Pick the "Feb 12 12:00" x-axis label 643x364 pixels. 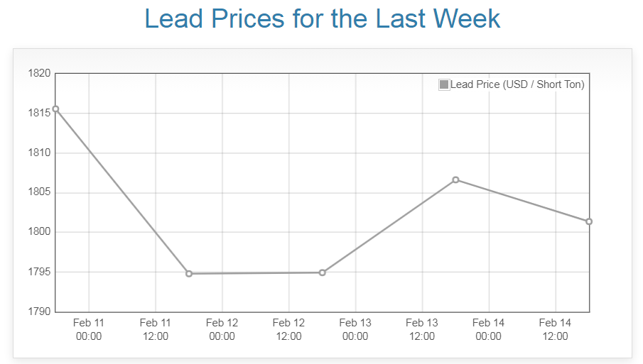(288, 329)
